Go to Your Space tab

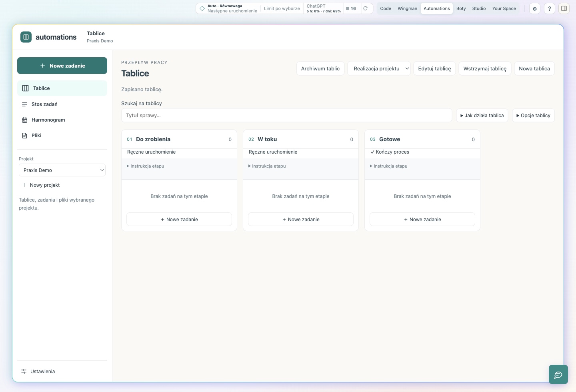click(504, 8)
